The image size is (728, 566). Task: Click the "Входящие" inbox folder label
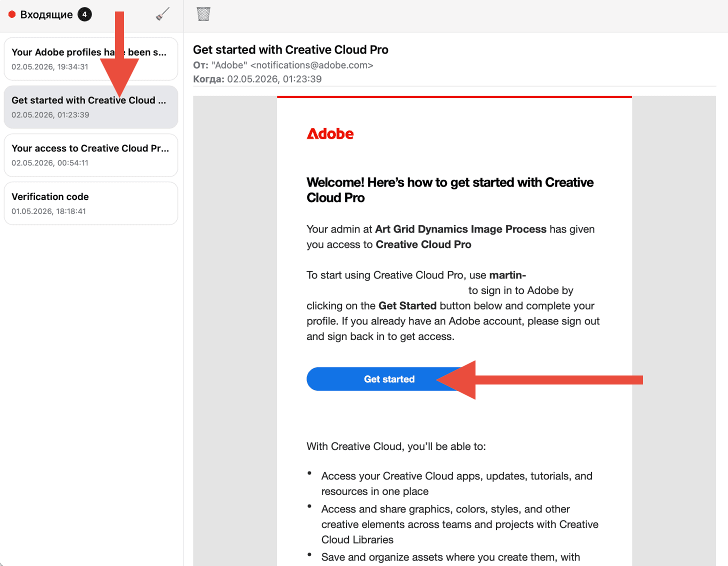(x=46, y=14)
